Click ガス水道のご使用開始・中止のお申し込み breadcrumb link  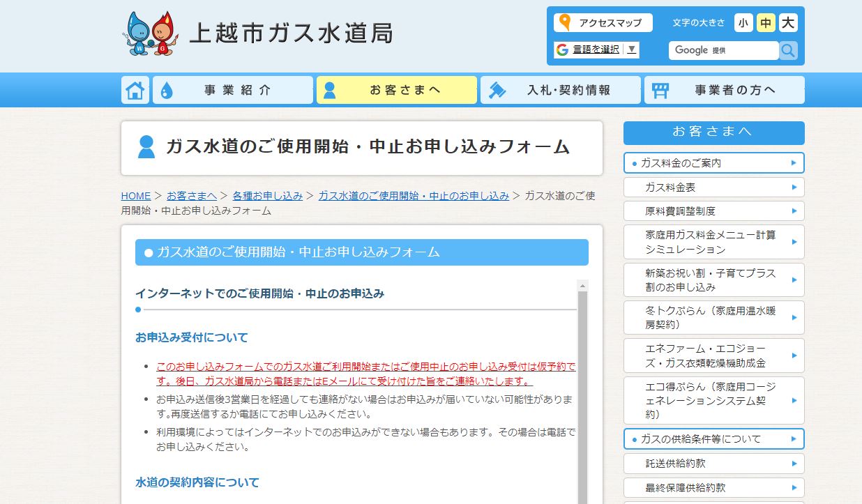pyautogui.click(x=414, y=196)
